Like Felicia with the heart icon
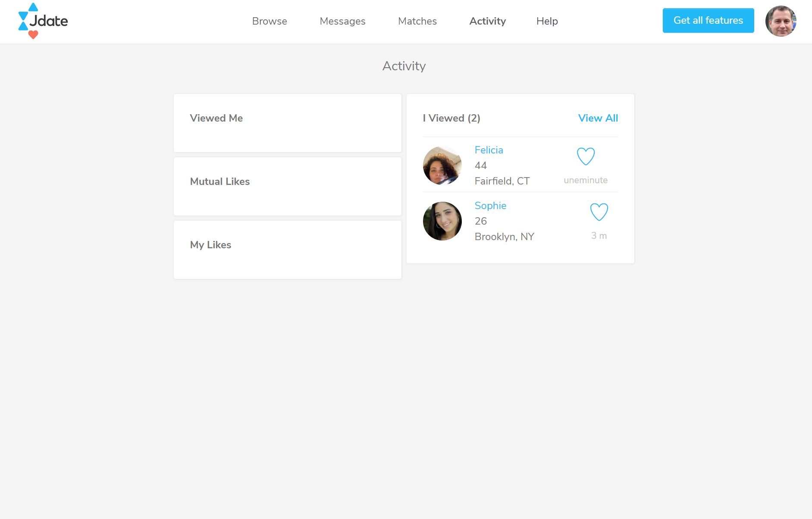The height and width of the screenshot is (519, 812). (586, 156)
